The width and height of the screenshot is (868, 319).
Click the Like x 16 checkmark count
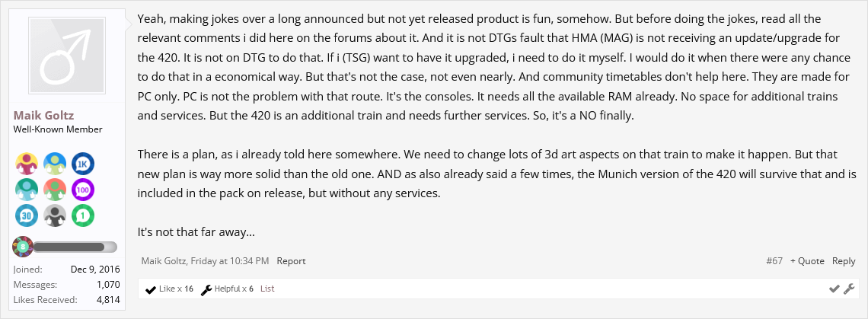pyautogui.click(x=169, y=289)
